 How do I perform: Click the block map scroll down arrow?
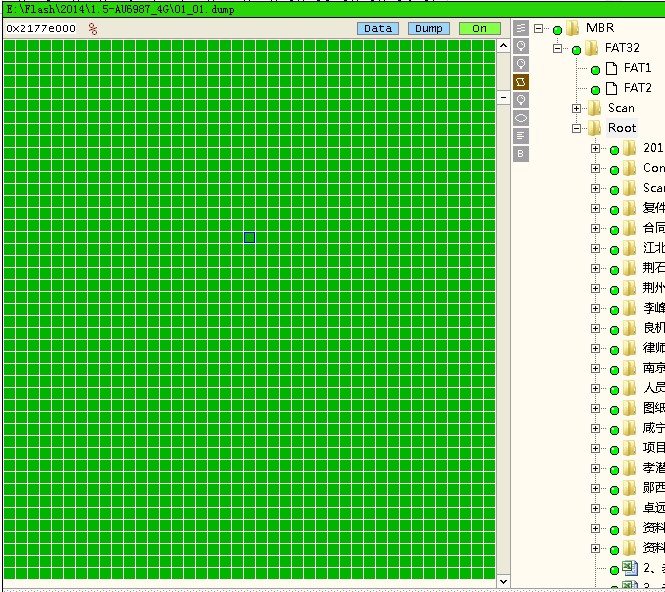coord(503,581)
